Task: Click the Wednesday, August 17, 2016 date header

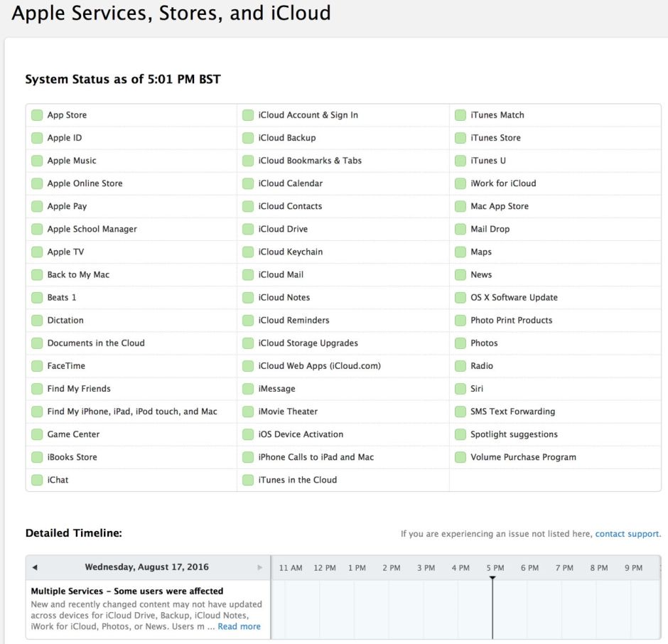Action: tap(146, 567)
